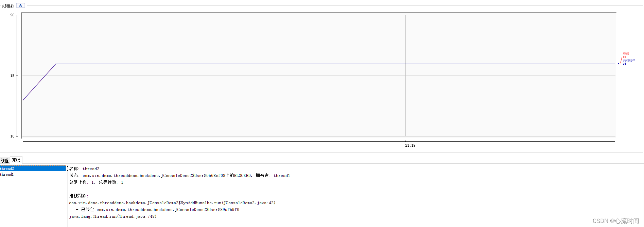Image resolution: width=644 pixels, height=227 pixels.
Task: Click the 峰值 legend label
Action: (x=626, y=53)
